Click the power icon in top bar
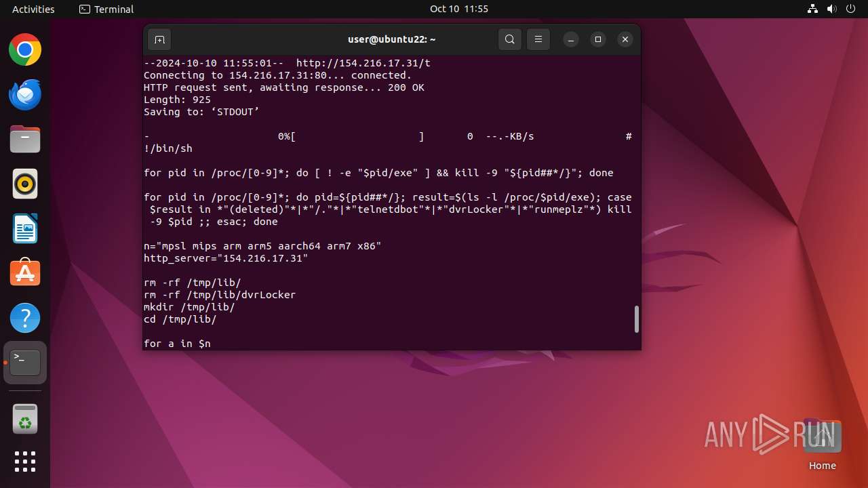 coord(850,9)
